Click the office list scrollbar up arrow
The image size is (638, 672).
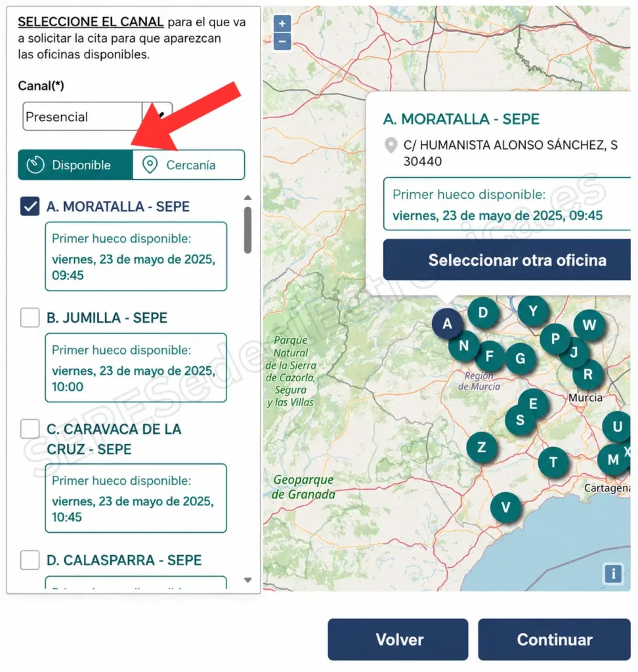247,198
